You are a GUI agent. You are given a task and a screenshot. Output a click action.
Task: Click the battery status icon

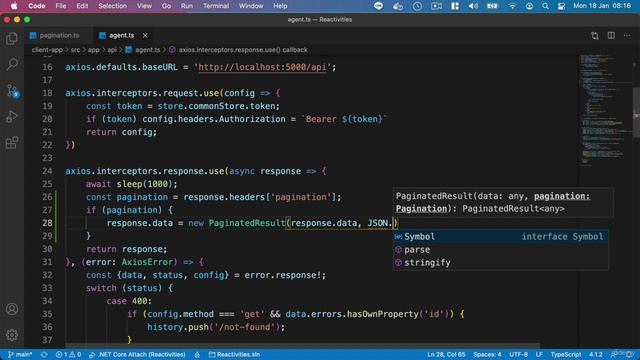(492, 6)
